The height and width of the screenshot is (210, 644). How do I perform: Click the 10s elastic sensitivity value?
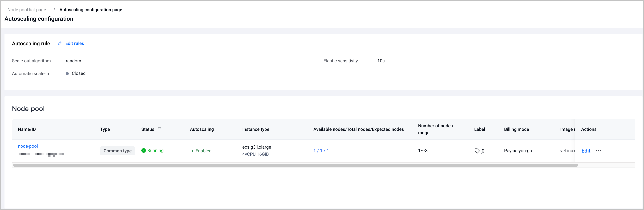[x=381, y=61]
